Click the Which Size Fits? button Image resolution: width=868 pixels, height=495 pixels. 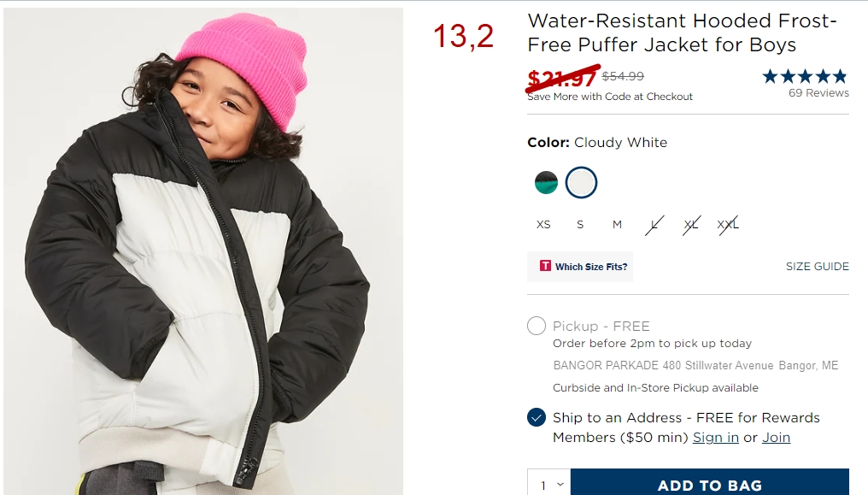(x=580, y=267)
